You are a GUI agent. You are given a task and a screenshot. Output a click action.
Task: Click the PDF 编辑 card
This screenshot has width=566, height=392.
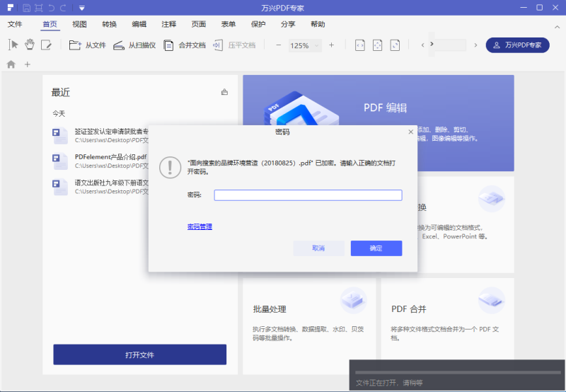point(379,123)
